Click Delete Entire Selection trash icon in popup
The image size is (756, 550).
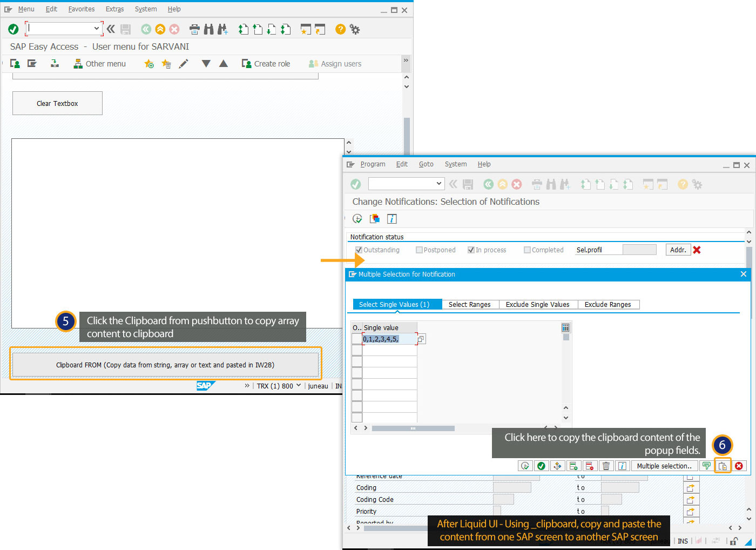click(x=606, y=466)
